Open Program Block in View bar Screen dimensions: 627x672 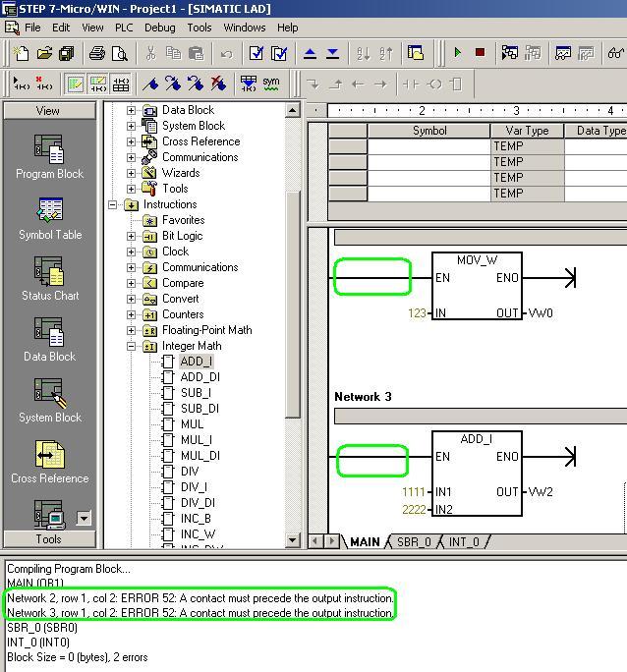pyautogui.click(x=49, y=156)
